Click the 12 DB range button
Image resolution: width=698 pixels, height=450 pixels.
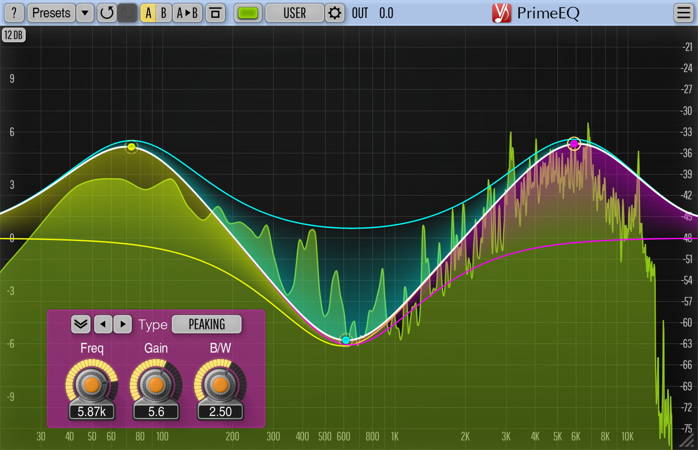pyautogui.click(x=15, y=35)
